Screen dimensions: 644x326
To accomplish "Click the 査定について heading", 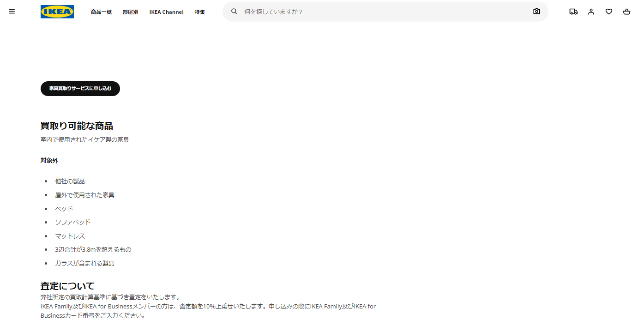I will 67,286.
